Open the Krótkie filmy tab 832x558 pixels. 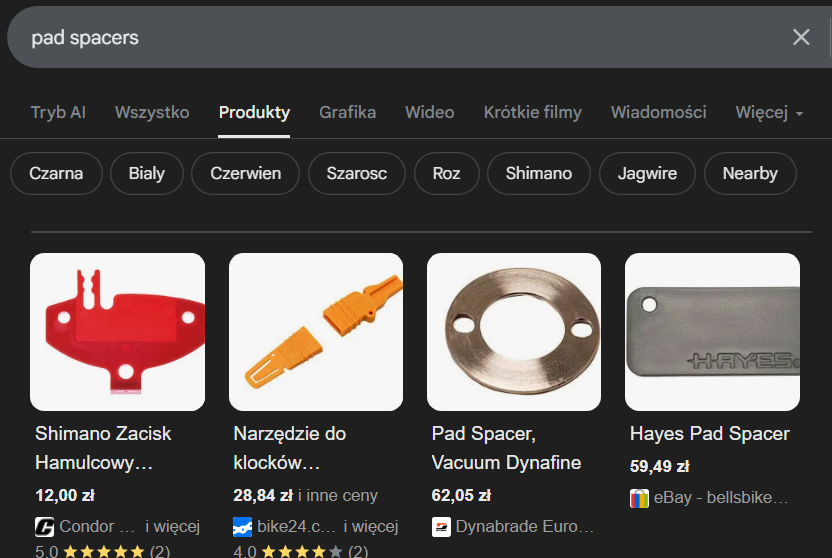pyautogui.click(x=533, y=112)
